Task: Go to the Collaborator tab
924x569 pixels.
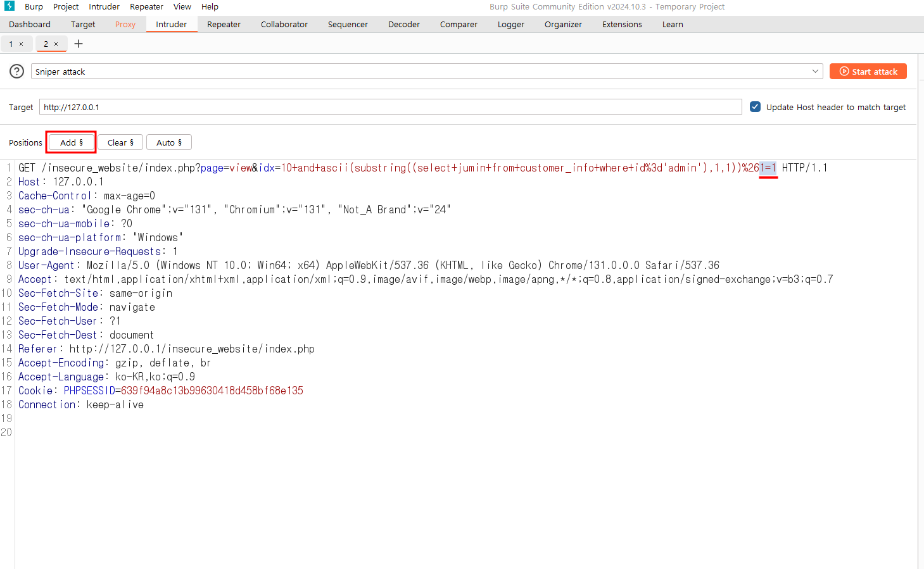Action: pyautogui.click(x=284, y=25)
